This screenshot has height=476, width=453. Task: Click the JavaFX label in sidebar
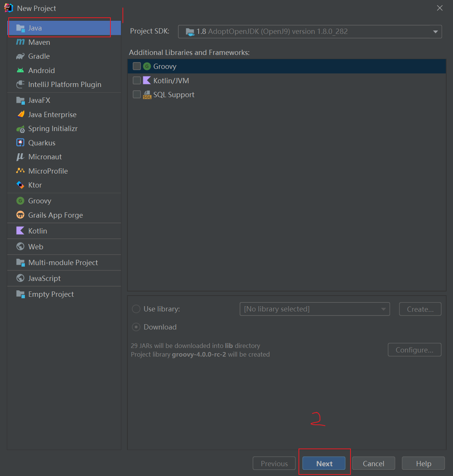pyautogui.click(x=39, y=100)
